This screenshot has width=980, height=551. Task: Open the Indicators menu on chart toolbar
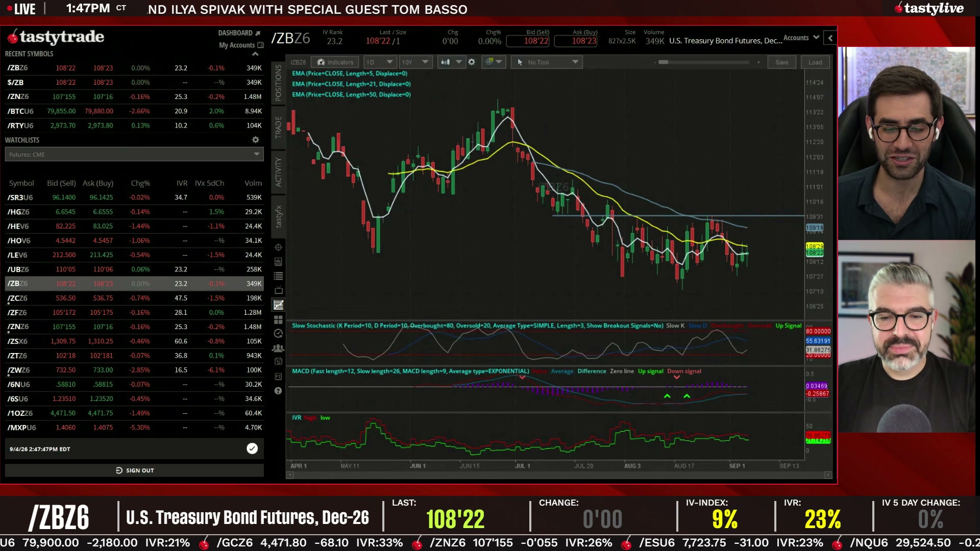point(335,62)
